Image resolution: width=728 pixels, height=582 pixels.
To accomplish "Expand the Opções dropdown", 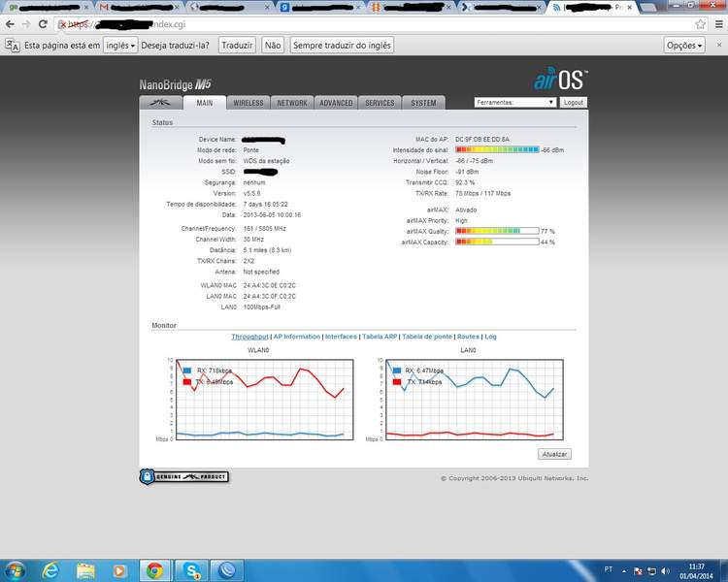I will pyautogui.click(x=684, y=46).
